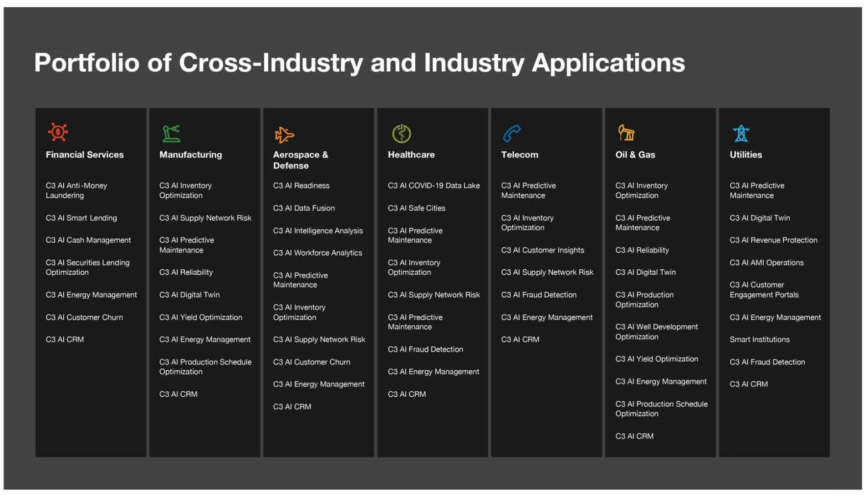Click C3 AI Customer Insights
Screen dimensions: 868x495
coord(543,250)
